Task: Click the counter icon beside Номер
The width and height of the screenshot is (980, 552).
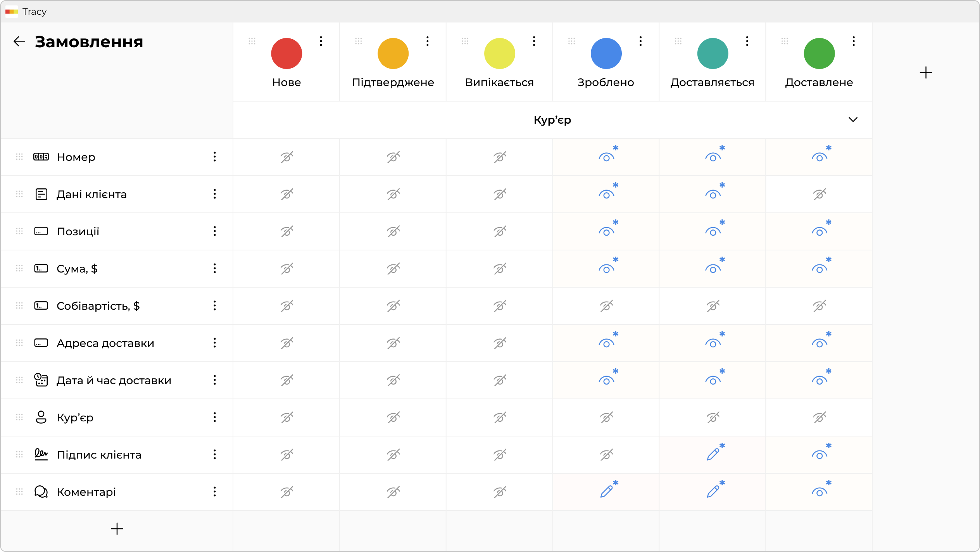Action: (x=41, y=157)
